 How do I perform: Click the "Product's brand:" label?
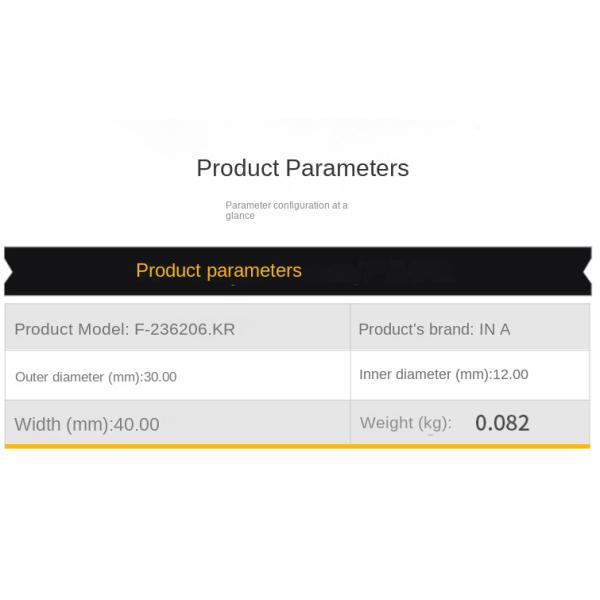click(416, 329)
